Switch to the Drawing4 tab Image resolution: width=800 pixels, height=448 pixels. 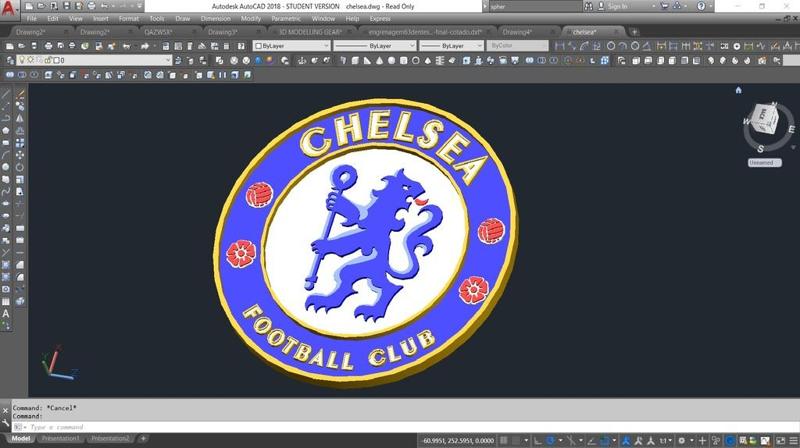coord(517,32)
